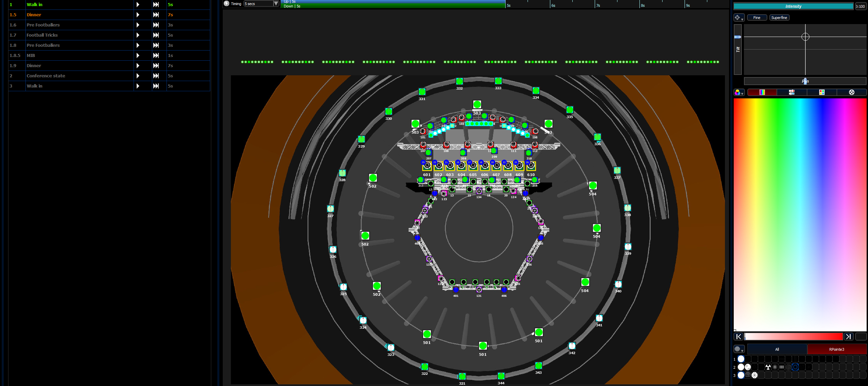Select the three-blade gobo in wheel 2

pos(768,367)
